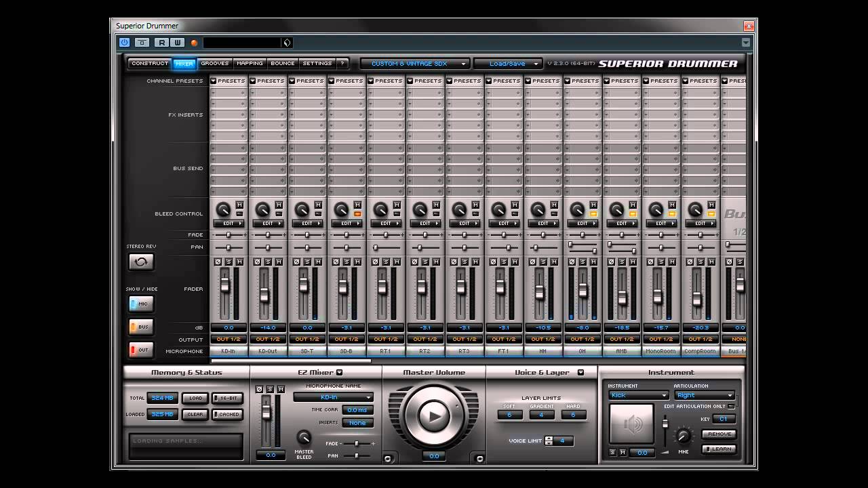Switch to the Grooves tab
868x488 pixels.
pos(215,64)
